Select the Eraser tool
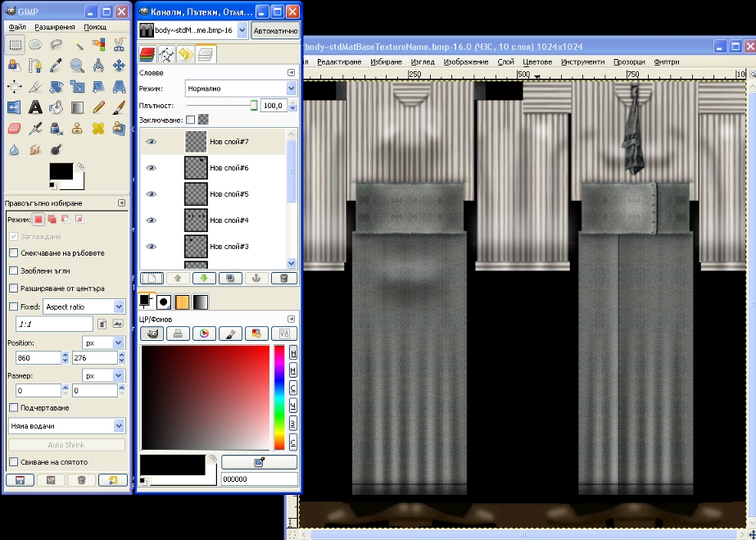The image size is (756, 540). (15, 129)
